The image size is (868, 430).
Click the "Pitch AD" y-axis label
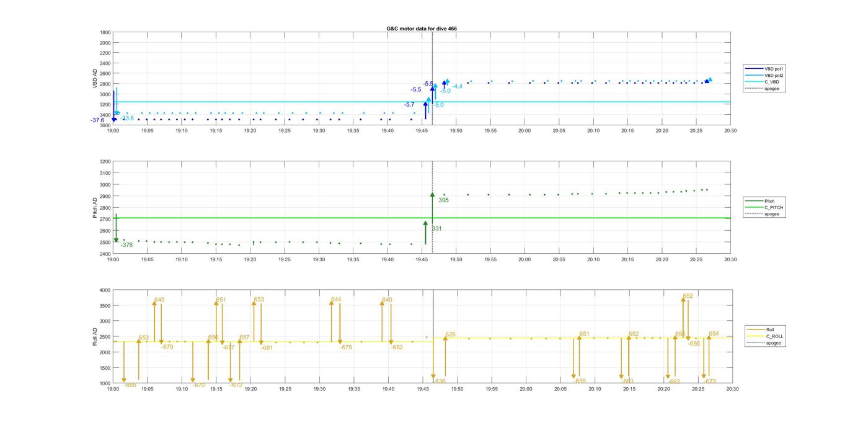[x=96, y=208]
